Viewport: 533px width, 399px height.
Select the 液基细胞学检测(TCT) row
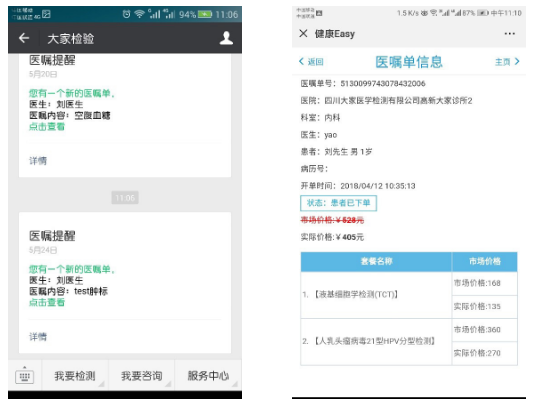coord(376,294)
